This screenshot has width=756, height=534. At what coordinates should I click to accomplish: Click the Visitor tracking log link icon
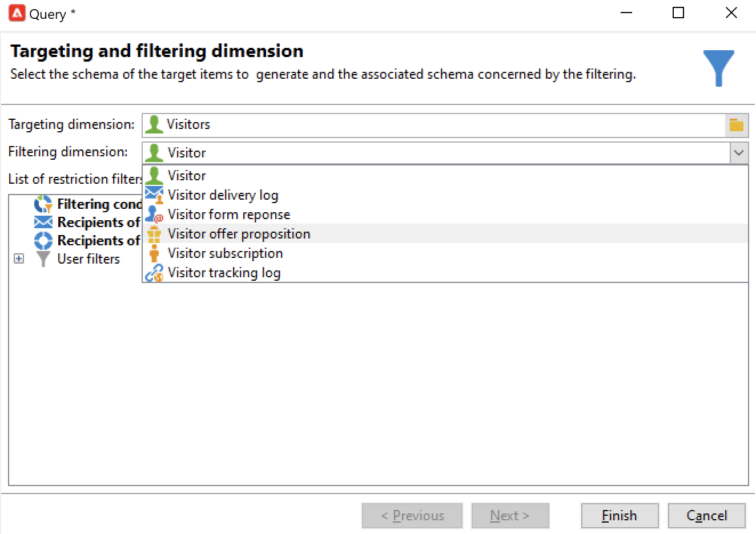154,273
